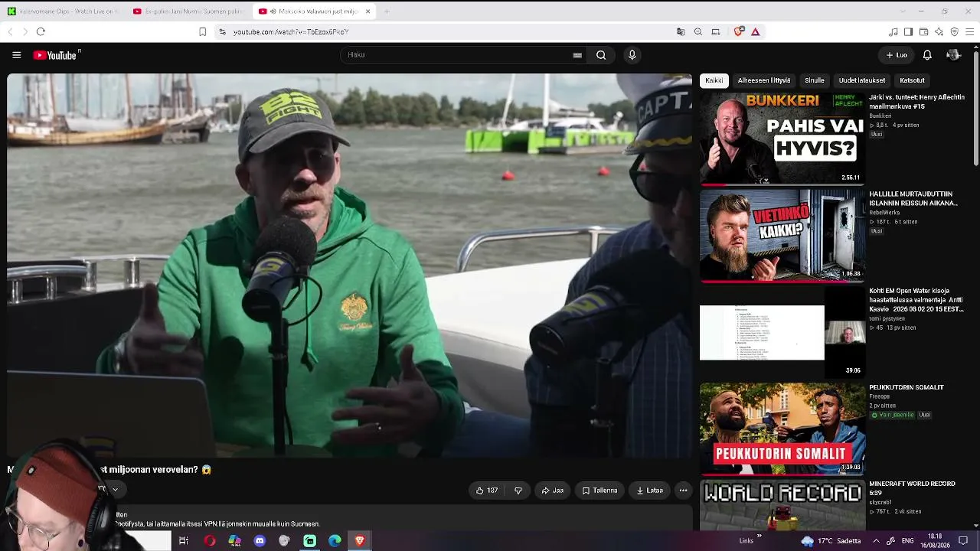Select the Kaikki filter chip
980x551 pixels.
714,80
